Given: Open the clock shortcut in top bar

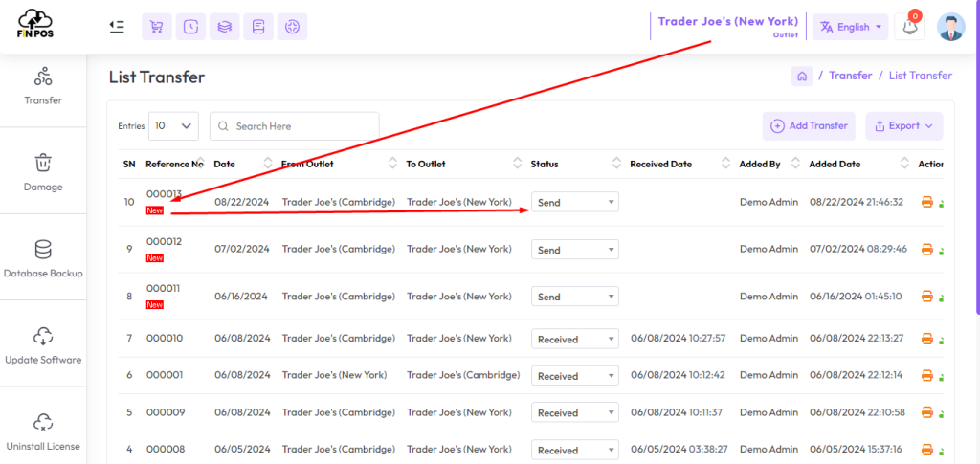Looking at the screenshot, I should point(190,27).
